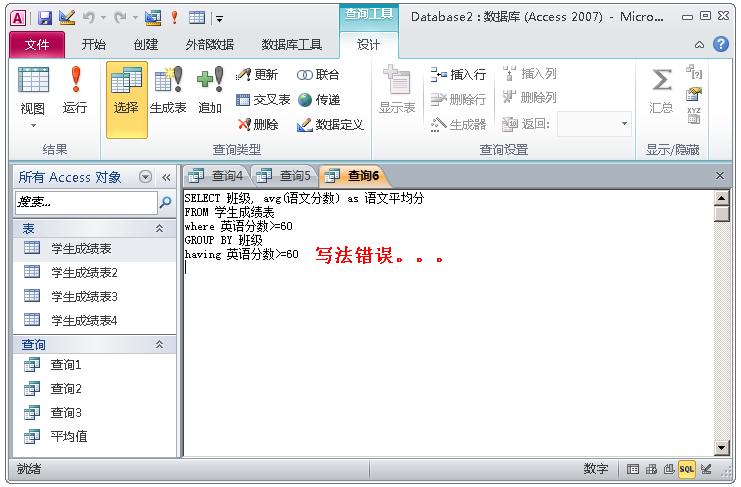Click 删除行 in query settings
Viewport: 741px width, 487px height.
pyautogui.click(x=458, y=100)
